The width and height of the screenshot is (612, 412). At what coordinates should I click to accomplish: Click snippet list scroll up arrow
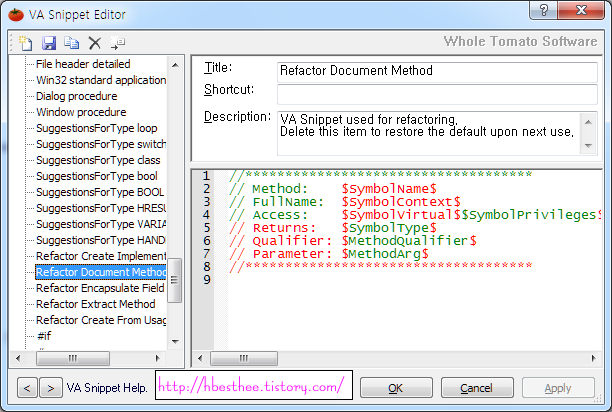tap(175, 65)
